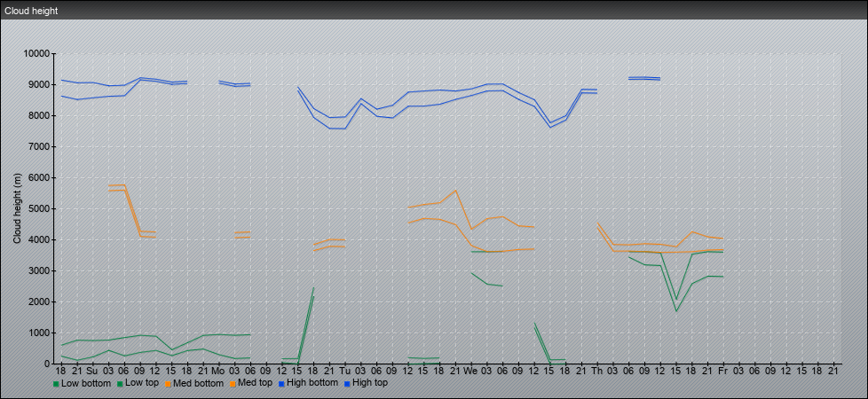Click the 1000 y-axis value

(x=38, y=332)
